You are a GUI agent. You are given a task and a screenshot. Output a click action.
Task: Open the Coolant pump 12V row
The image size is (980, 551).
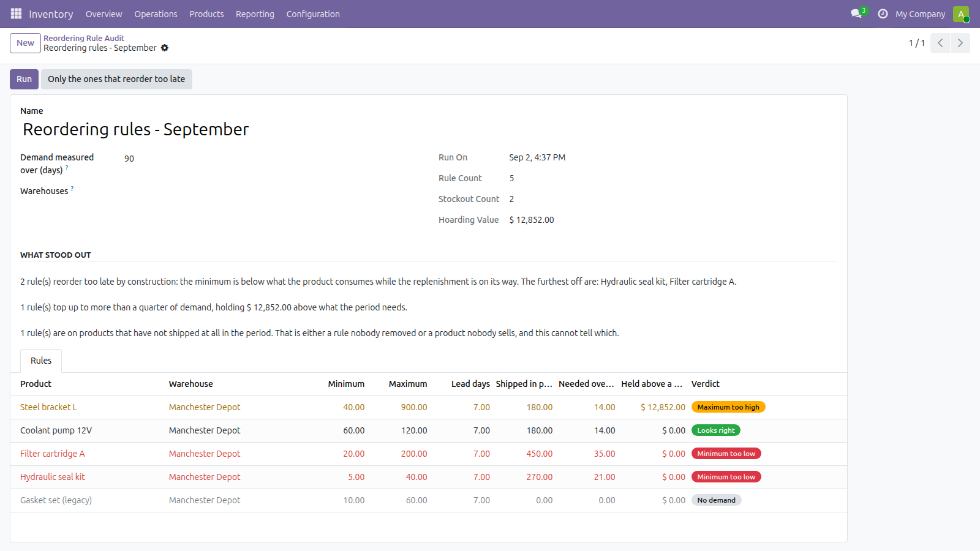coord(429,430)
